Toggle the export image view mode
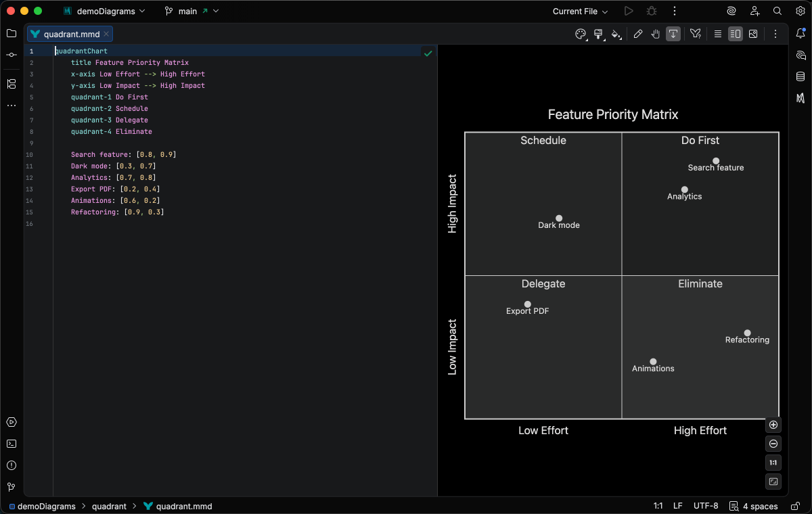Image resolution: width=812 pixels, height=514 pixels. (x=753, y=34)
